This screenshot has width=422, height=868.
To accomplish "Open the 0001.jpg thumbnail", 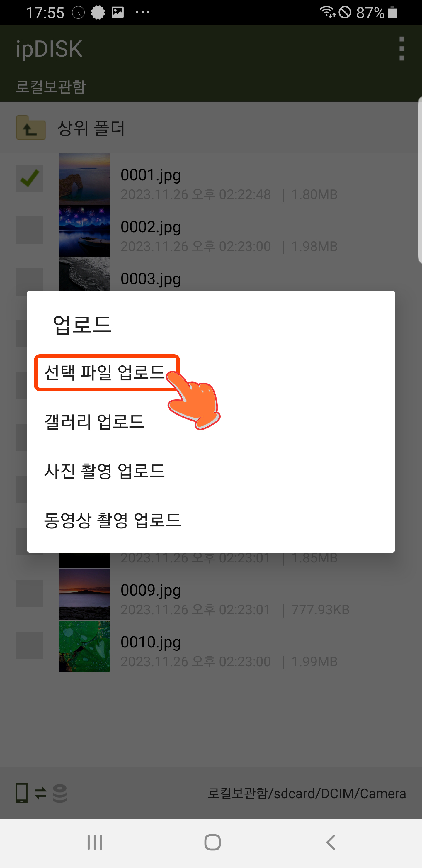I will click(x=84, y=179).
